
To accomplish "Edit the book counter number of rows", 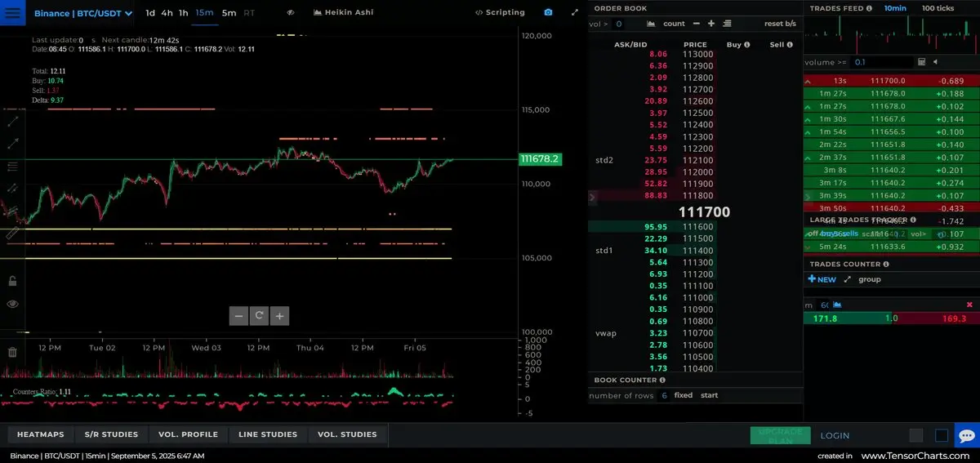I will coord(664,395).
